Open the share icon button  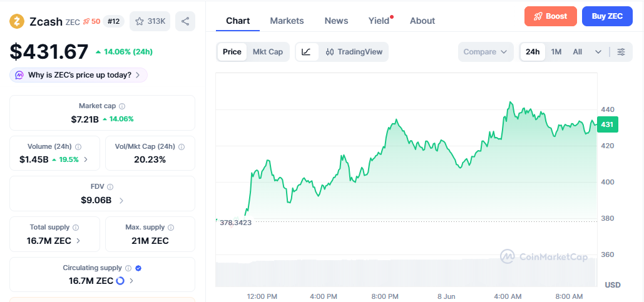tap(185, 21)
